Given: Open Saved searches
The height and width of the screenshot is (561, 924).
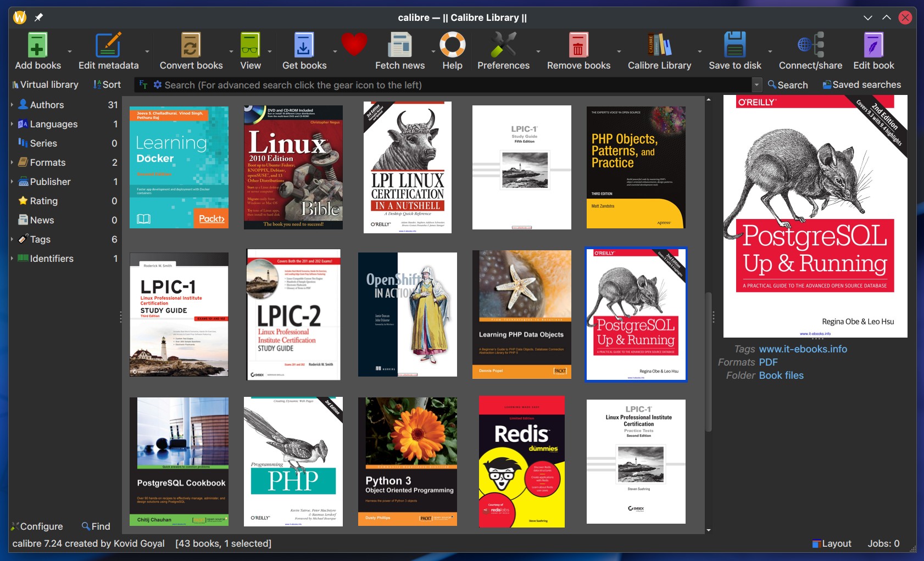Looking at the screenshot, I should [861, 85].
